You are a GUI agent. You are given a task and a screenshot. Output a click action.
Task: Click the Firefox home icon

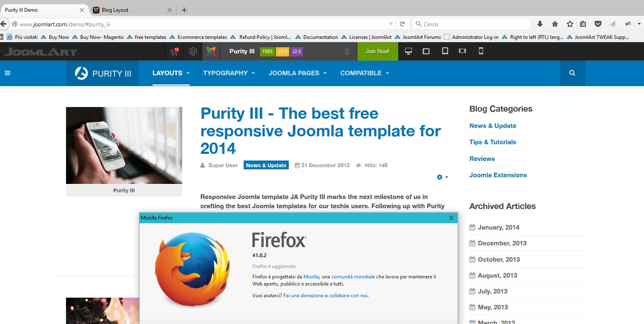pyautogui.click(x=555, y=24)
